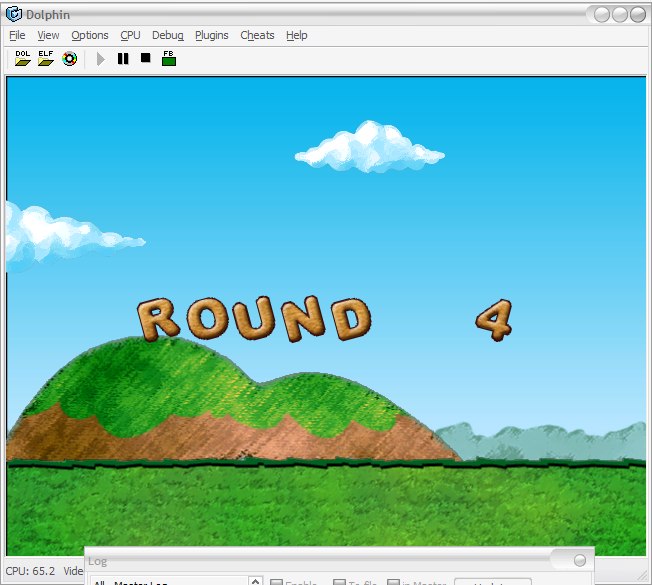This screenshot has height=585, width=652.
Task: Click the Dolphin logo in title bar
Action: point(14,14)
